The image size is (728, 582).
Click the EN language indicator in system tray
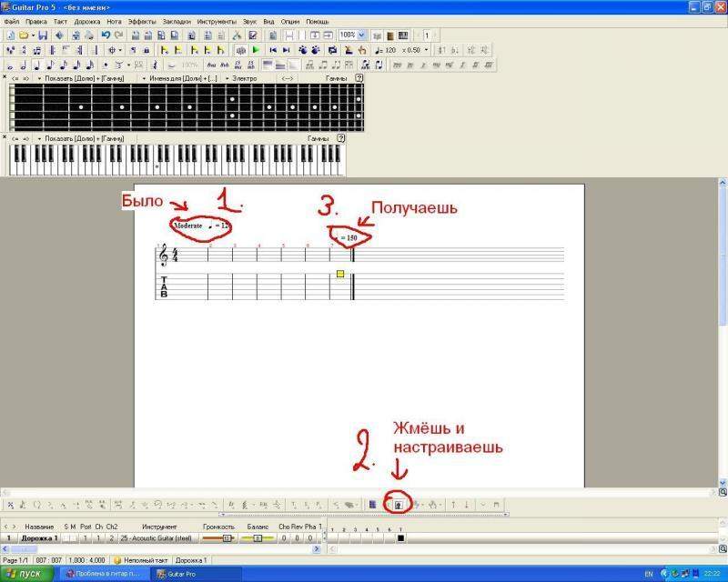tap(649, 574)
